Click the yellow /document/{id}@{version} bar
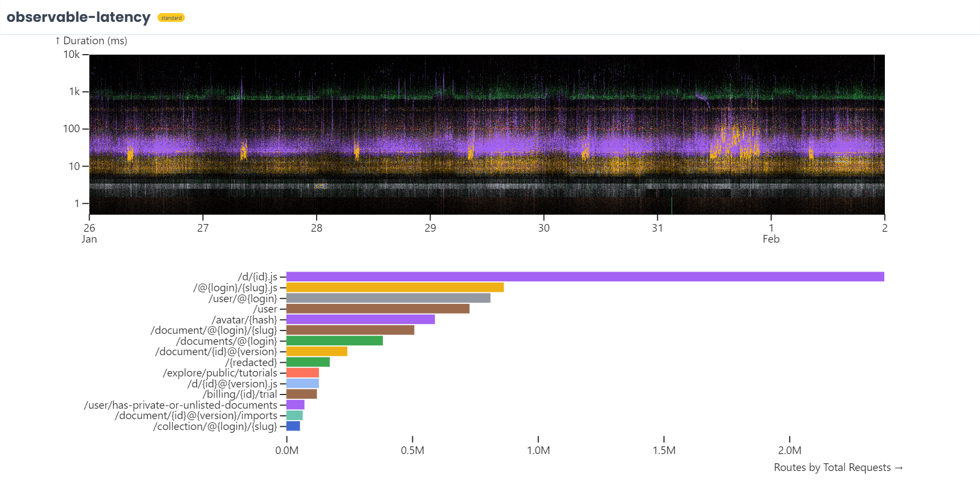Viewport: 980px width, 483px height. click(x=317, y=351)
